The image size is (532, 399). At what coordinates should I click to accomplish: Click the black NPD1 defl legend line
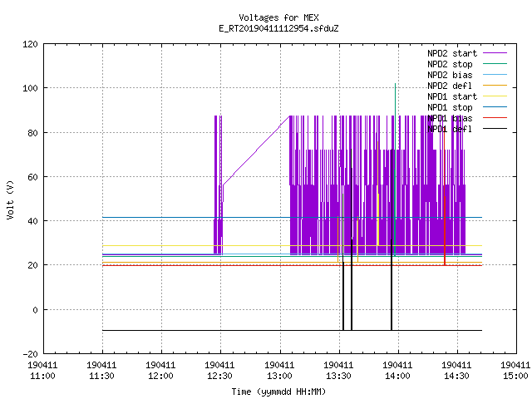click(x=495, y=129)
